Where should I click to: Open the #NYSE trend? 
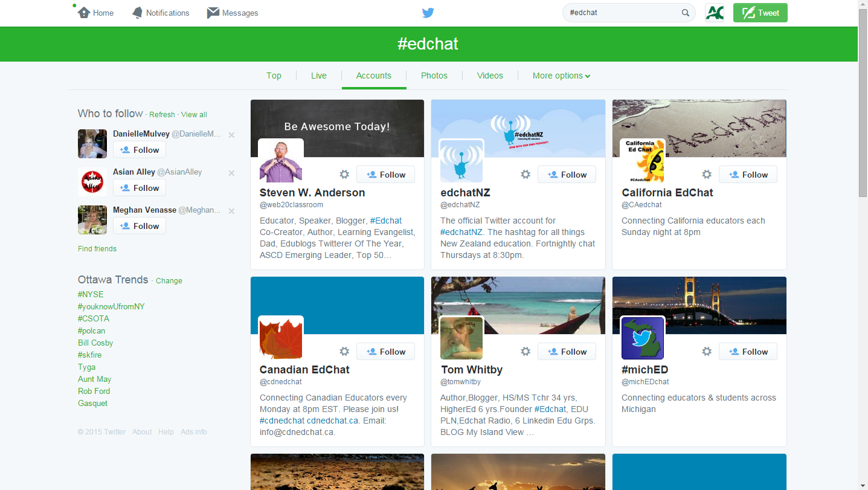pos(91,294)
